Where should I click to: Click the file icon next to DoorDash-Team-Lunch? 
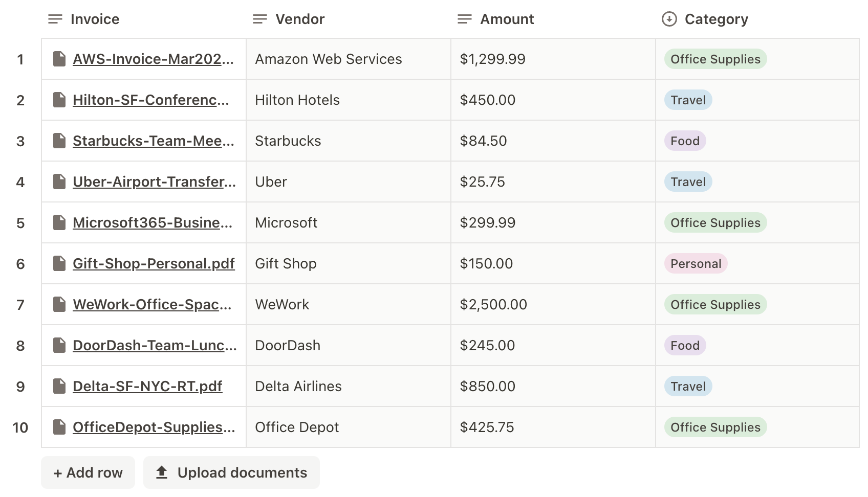pyautogui.click(x=59, y=345)
